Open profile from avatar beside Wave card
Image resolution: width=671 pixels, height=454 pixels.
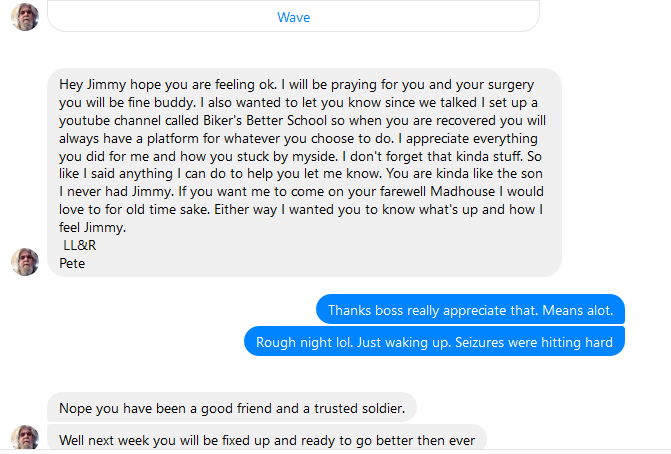tap(25, 16)
